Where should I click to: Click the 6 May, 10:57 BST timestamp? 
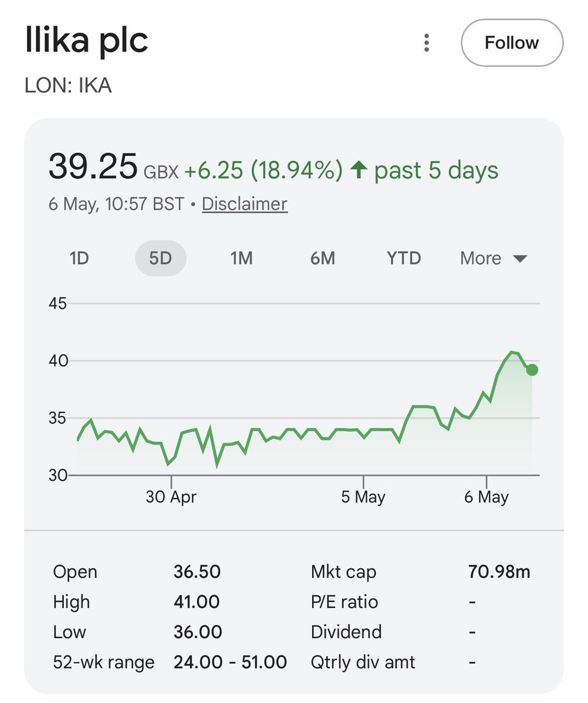116,204
